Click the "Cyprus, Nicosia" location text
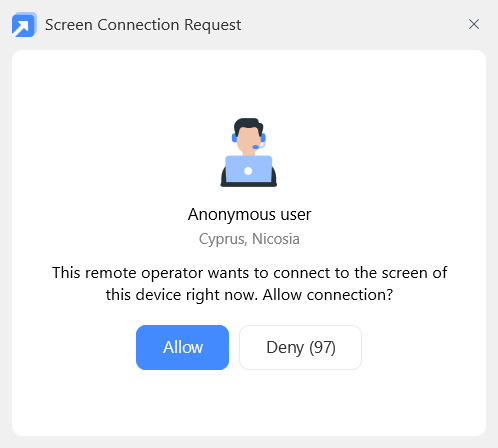 click(x=249, y=239)
